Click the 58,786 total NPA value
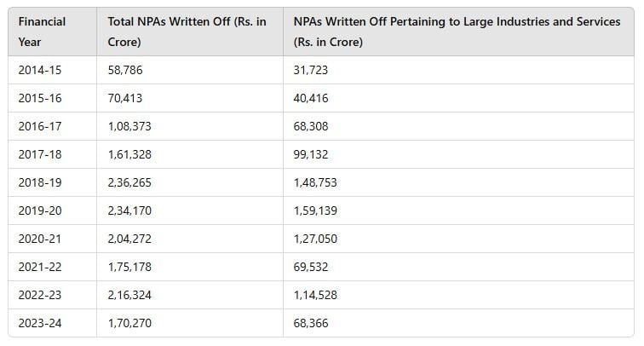This screenshot has width=644, height=346. (x=125, y=70)
